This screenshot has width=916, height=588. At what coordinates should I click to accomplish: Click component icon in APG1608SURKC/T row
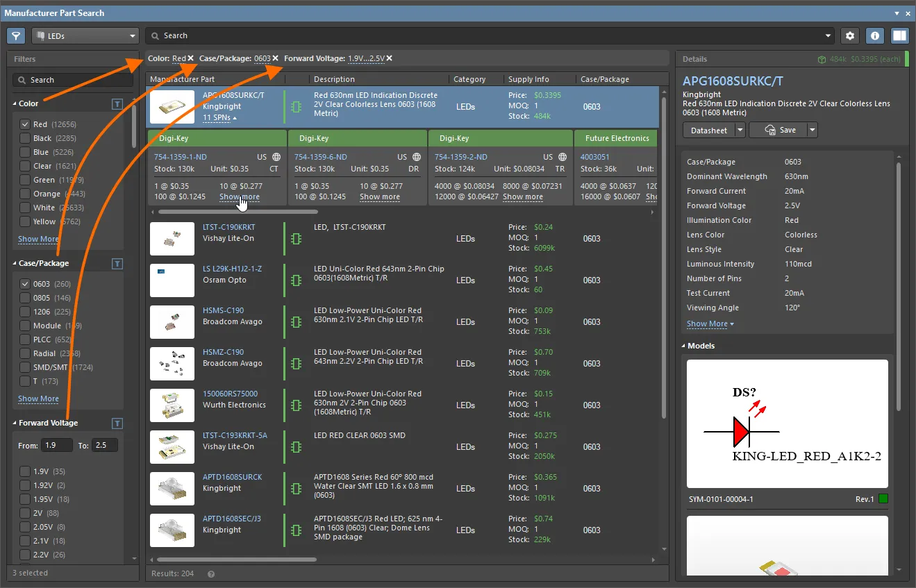click(297, 107)
